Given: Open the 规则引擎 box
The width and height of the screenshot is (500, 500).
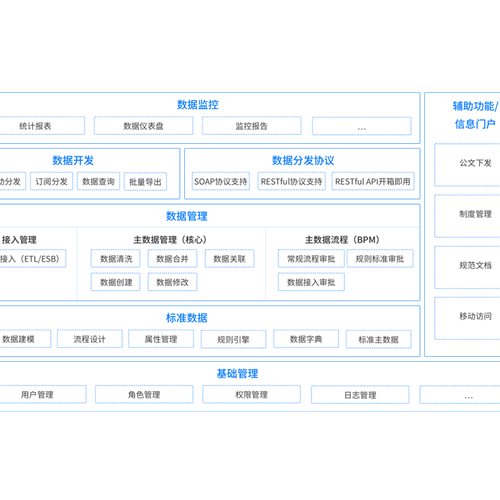Looking at the screenshot, I should [233, 339].
